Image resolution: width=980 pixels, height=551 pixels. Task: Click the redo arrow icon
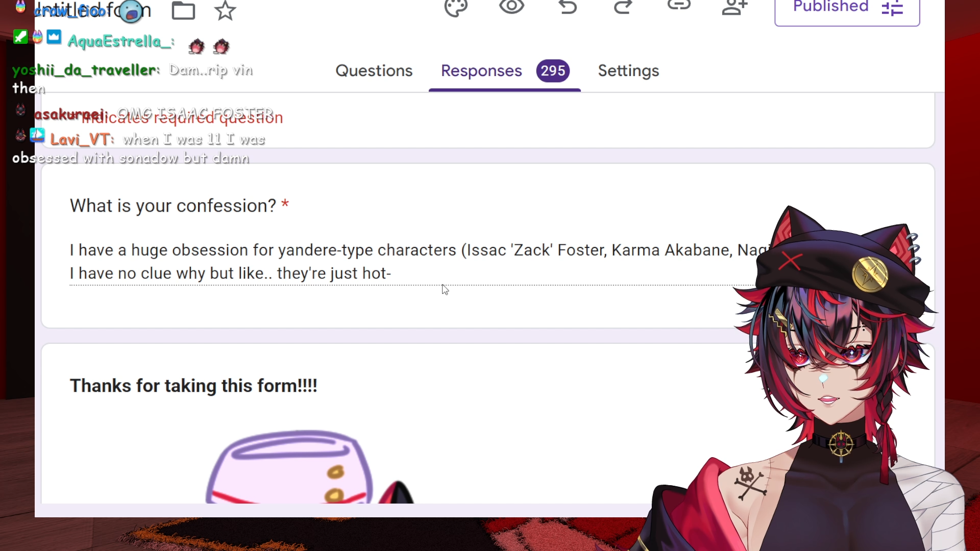623,7
